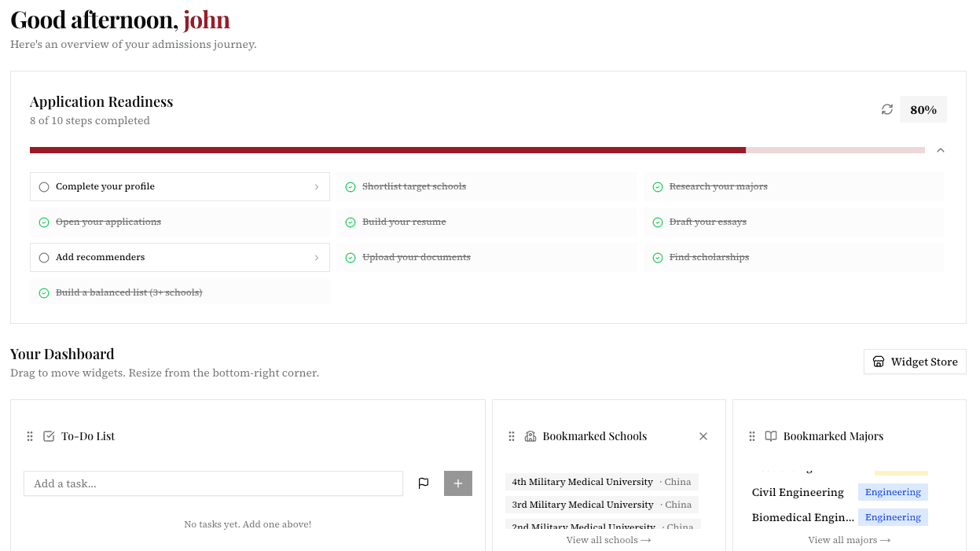This screenshot has height=551, width=980.
Task: Click the arrow on Complete your profile
Action: coord(317,187)
